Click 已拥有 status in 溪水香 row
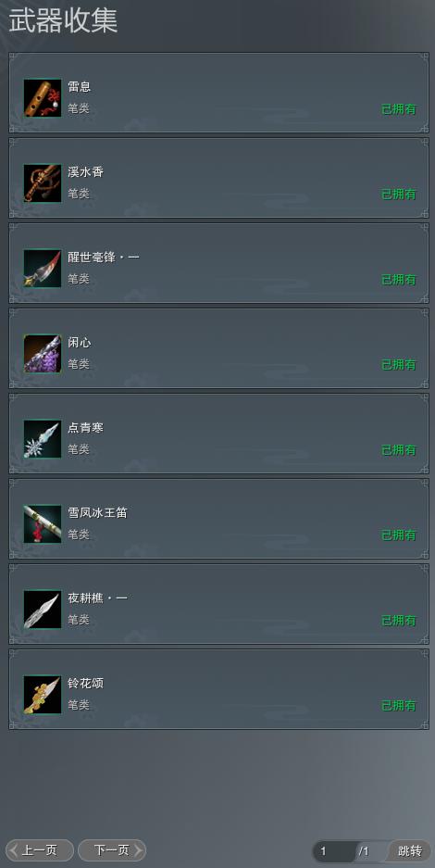 (399, 195)
